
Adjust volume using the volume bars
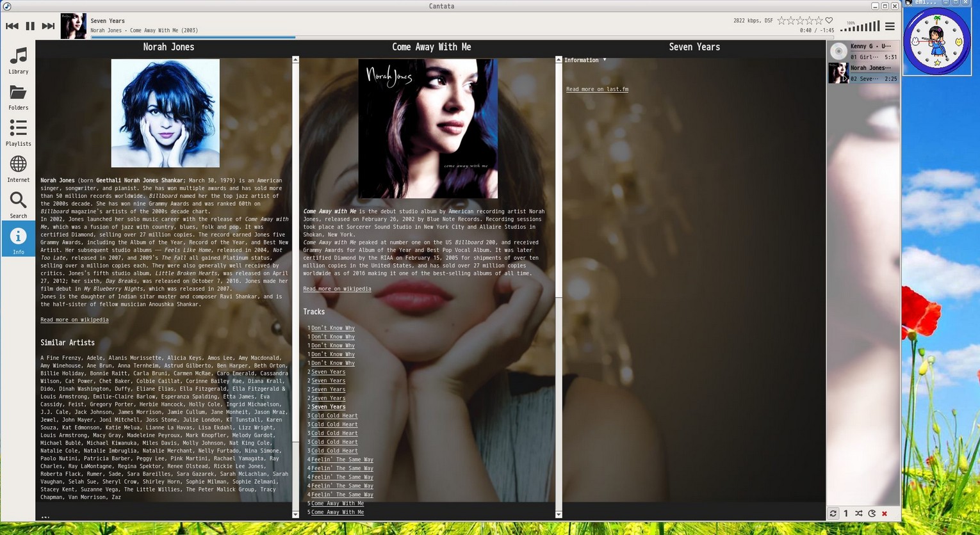pos(861,27)
